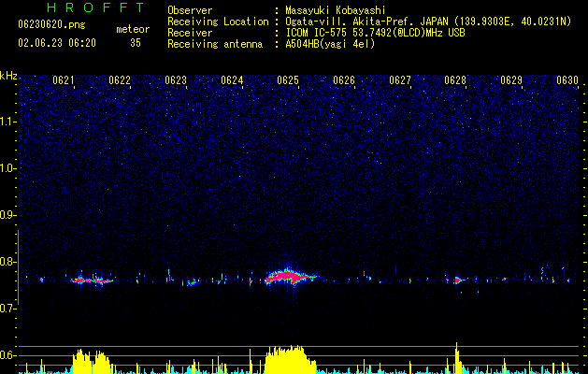Viewport: 588px width, 374px height.
Task: Click the 0622 time axis label
Action: point(120,80)
